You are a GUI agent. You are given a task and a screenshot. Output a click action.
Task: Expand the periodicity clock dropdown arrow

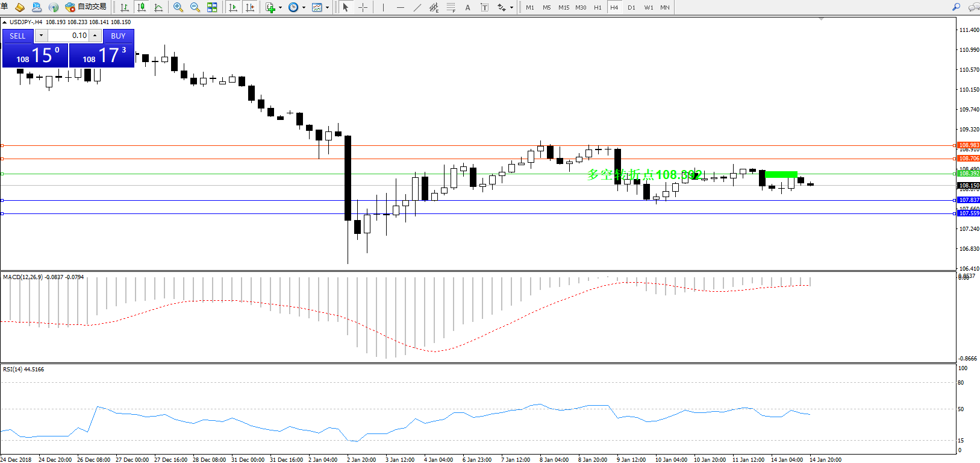(304, 8)
